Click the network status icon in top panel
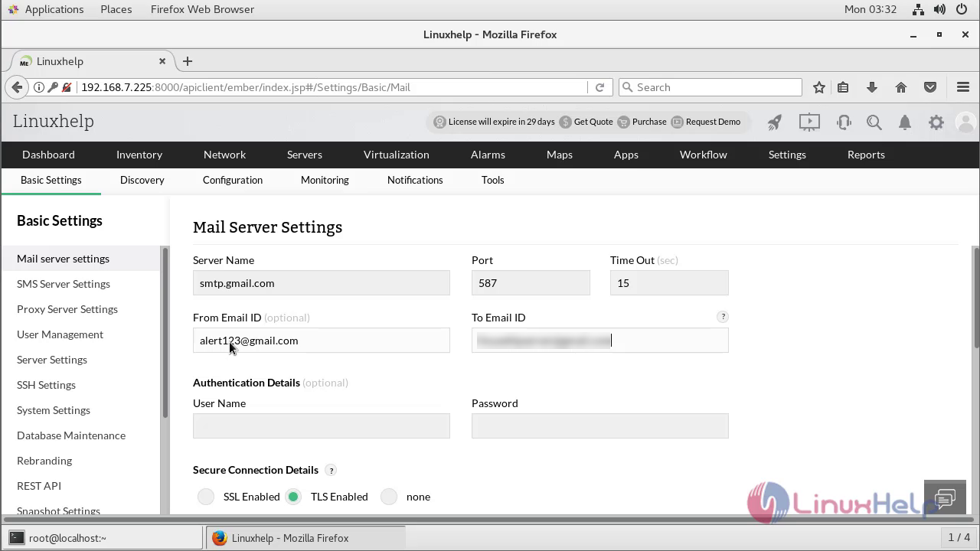Image resolution: width=980 pixels, height=551 pixels. [x=919, y=9]
